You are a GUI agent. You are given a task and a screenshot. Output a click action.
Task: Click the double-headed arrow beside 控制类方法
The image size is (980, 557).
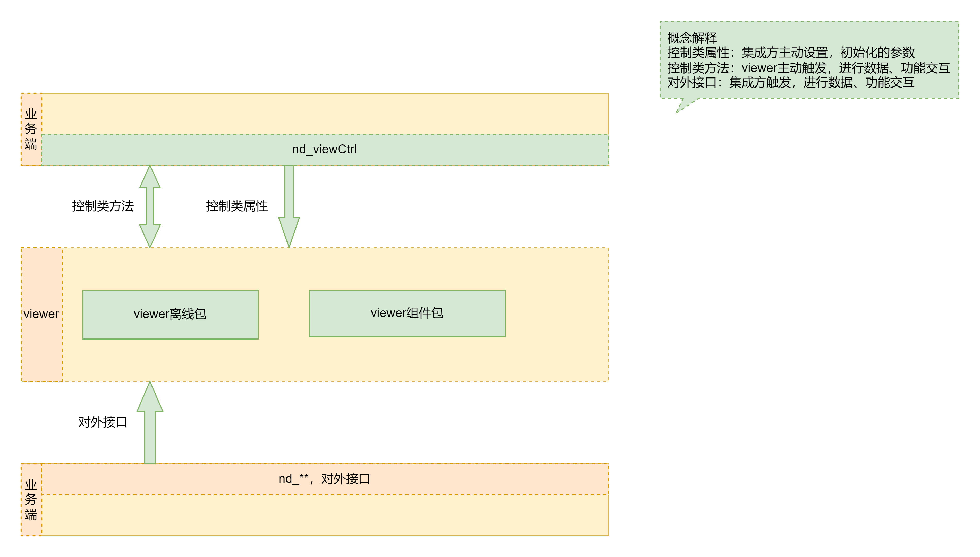pos(150,207)
